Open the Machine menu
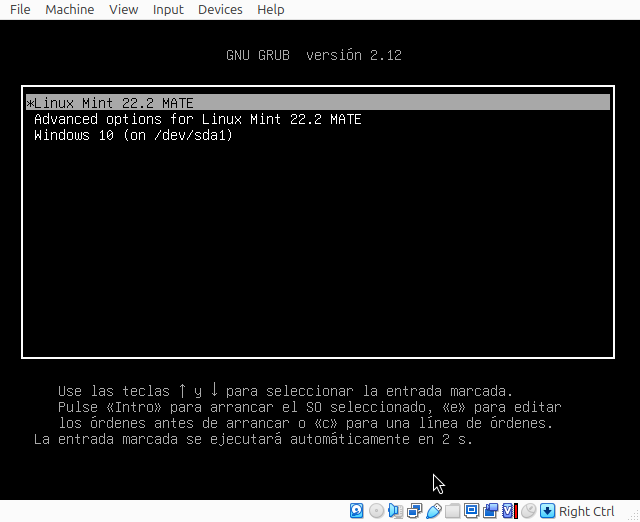Viewport: 640px width, 522px height. pos(70,9)
